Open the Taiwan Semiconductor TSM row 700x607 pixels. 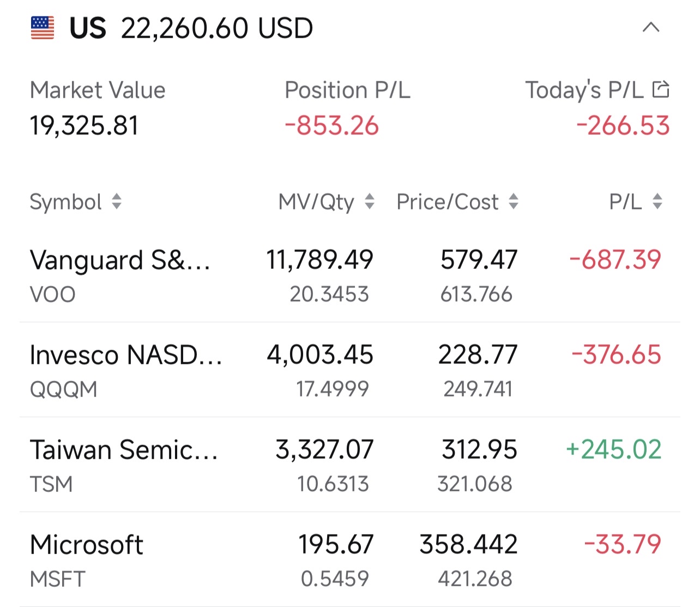(x=349, y=465)
